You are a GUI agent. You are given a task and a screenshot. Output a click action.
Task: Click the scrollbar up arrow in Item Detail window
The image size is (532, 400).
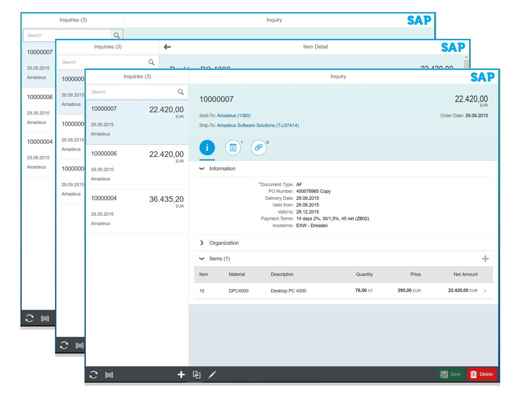click(466, 57)
